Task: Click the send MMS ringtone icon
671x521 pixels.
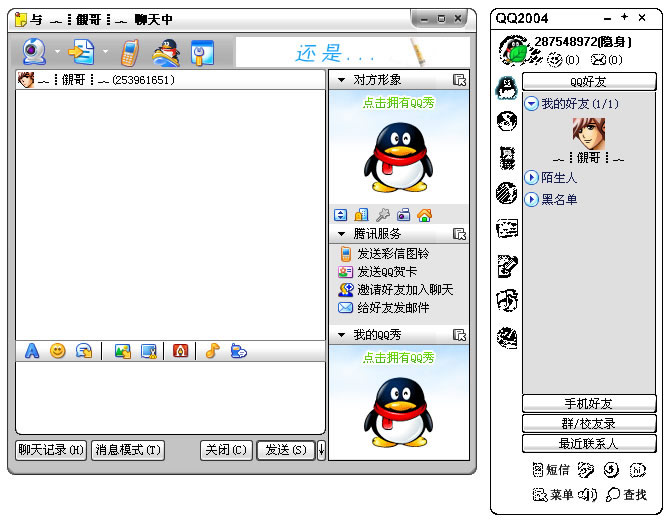Action: pyautogui.click(x=345, y=254)
